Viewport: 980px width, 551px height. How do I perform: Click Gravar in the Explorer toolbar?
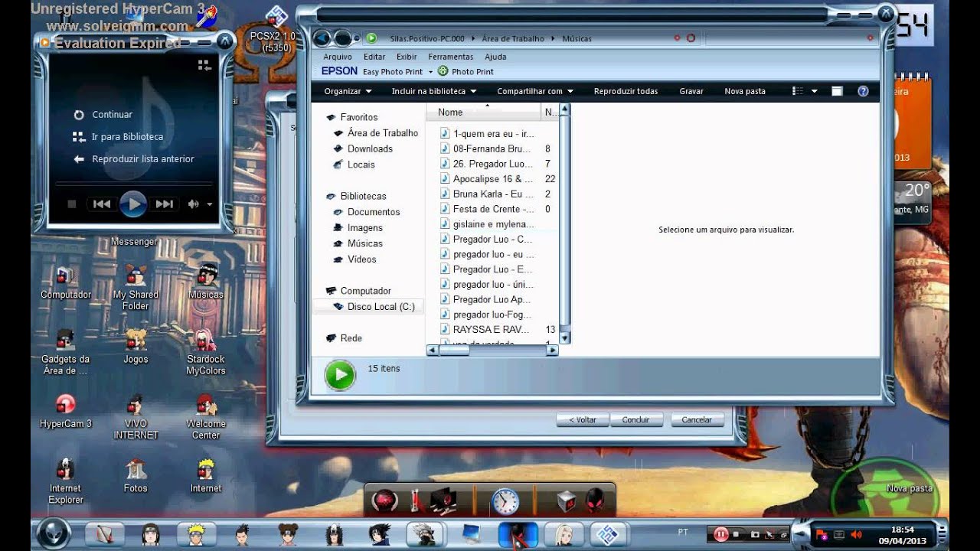click(x=691, y=91)
